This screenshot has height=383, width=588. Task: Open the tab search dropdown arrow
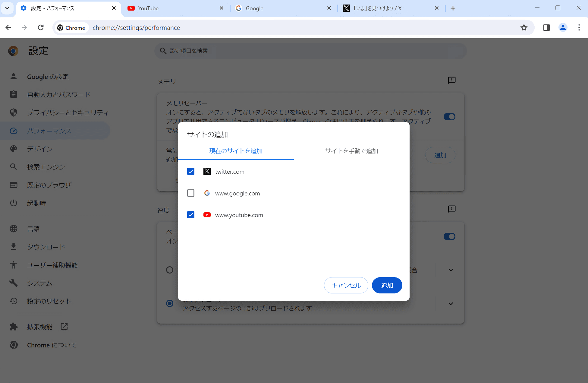[x=7, y=8]
